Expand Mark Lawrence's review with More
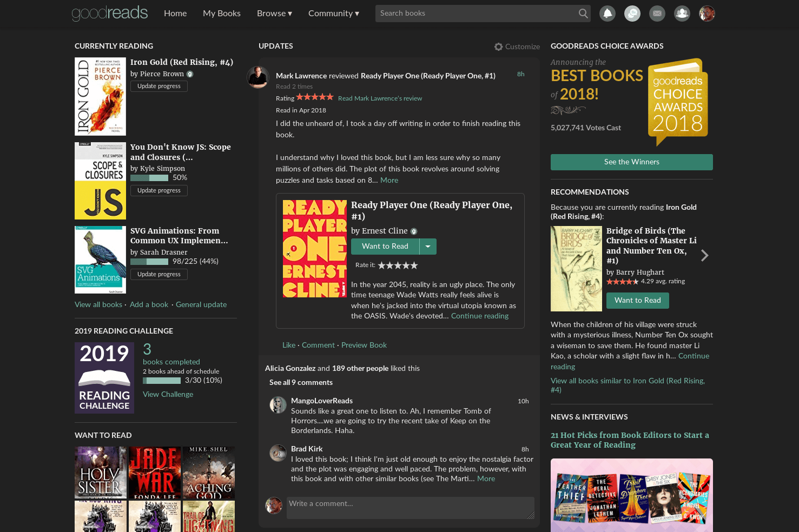 pyautogui.click(x=389, y=181)
